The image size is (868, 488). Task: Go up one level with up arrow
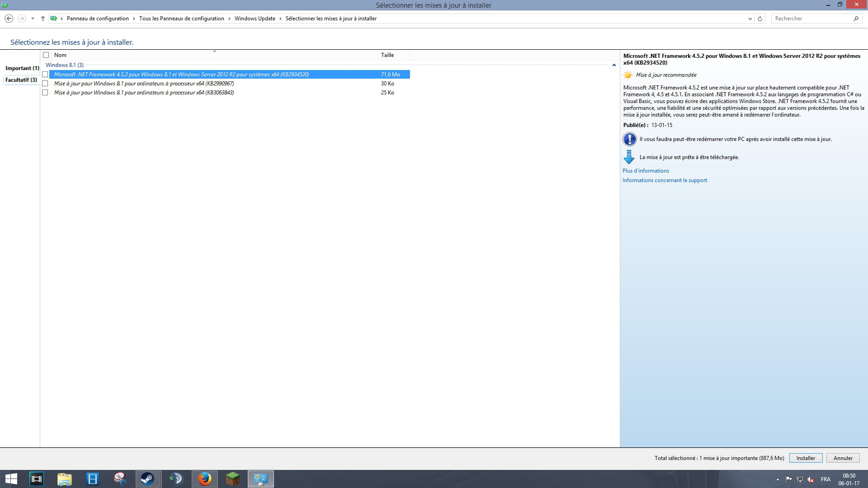43,19
